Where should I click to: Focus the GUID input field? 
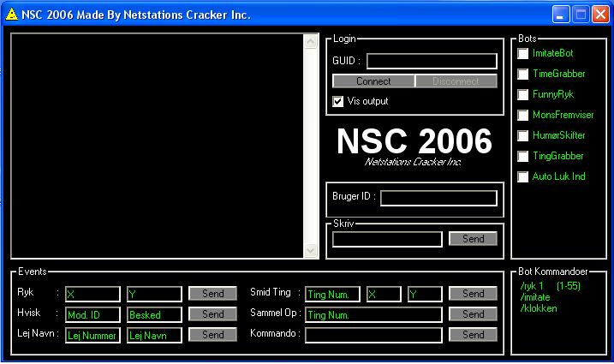point(432,61)
